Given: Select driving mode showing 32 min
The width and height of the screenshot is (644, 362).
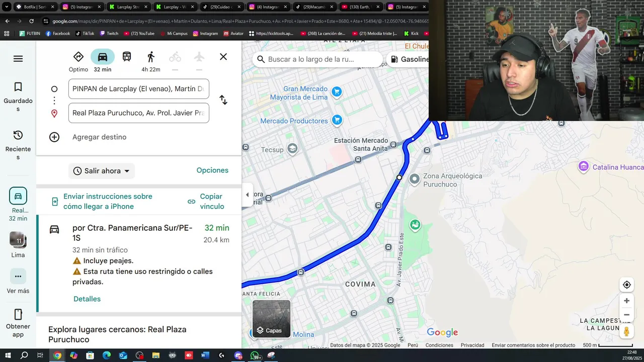Looking at the screenshot, I should (x=103, y=61).
